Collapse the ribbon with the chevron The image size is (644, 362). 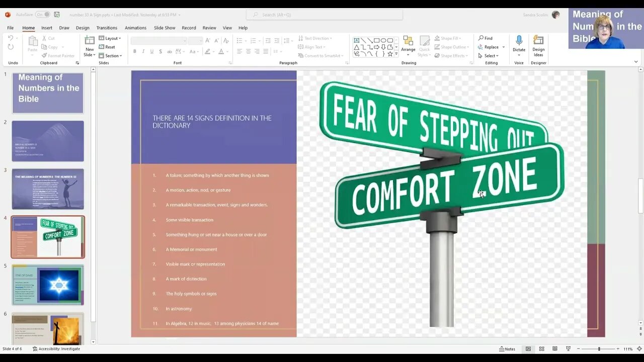coord(636,62)
